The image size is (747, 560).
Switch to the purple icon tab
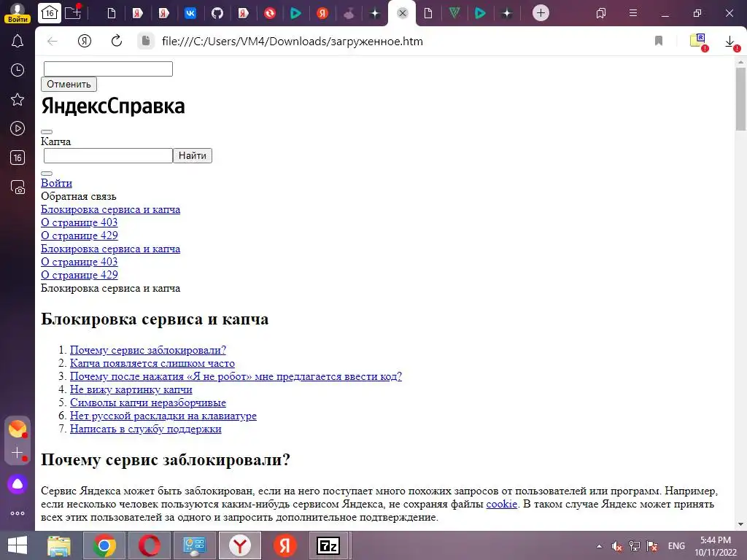coord(349,13)
